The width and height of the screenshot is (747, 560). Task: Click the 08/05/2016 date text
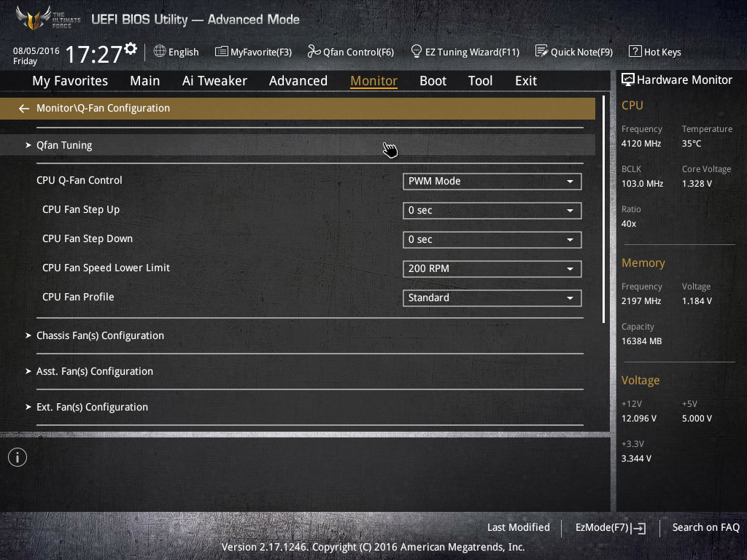[36, 50]
